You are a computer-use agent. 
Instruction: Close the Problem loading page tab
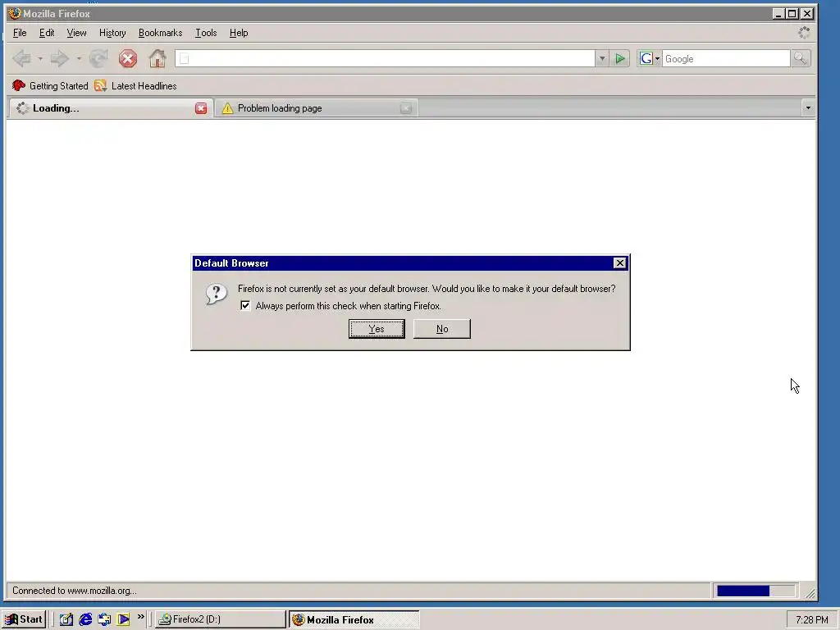tap(406, 108)
